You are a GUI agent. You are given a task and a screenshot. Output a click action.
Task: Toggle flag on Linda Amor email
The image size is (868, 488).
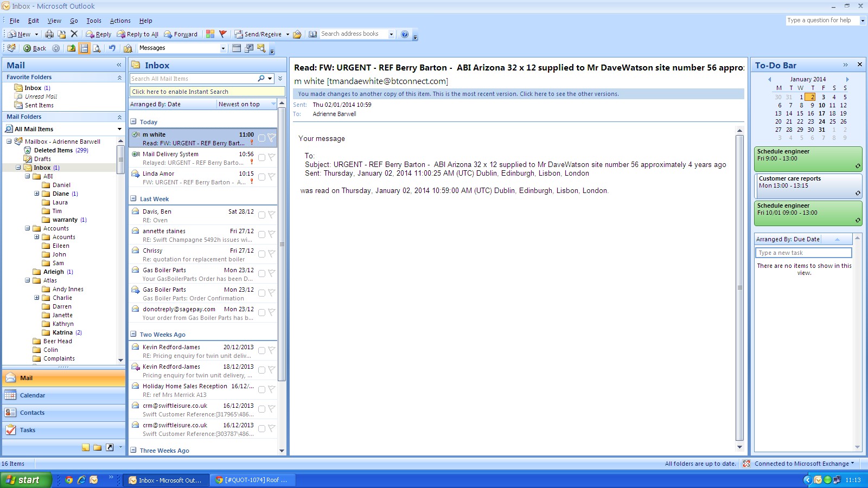point(271,177)
